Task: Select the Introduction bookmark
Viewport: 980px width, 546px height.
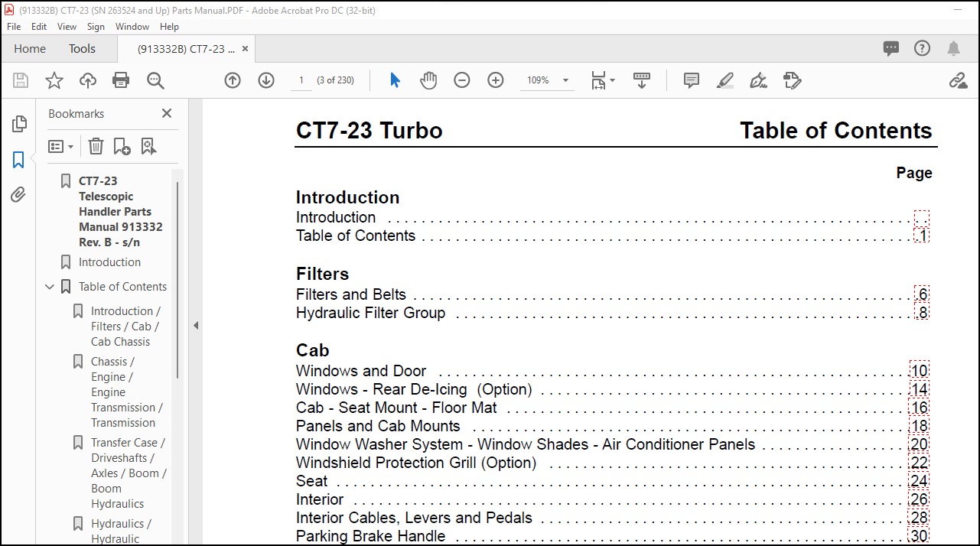Action: 109,262
